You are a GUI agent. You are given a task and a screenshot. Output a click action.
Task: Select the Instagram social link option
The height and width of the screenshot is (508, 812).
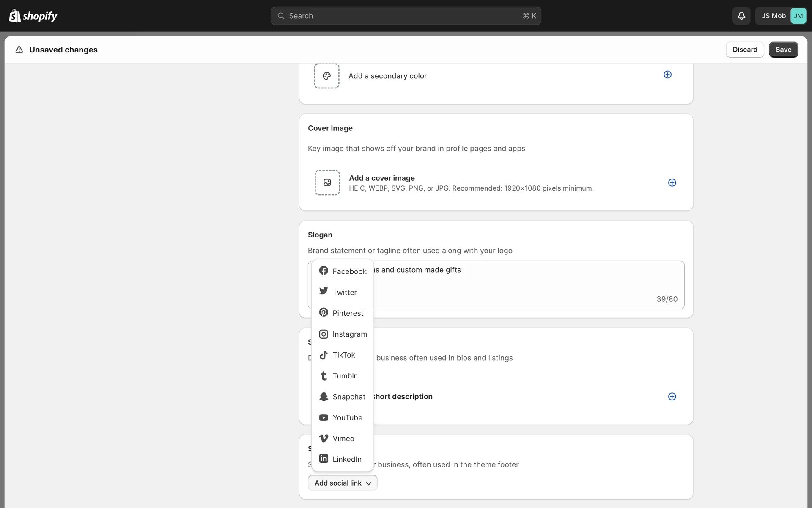[343, 334]
